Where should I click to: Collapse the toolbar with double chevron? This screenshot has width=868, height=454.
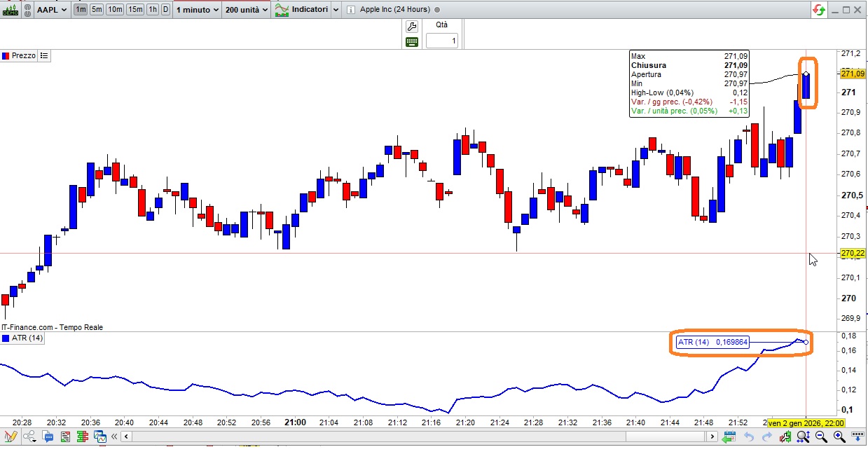tap(116, 436)
